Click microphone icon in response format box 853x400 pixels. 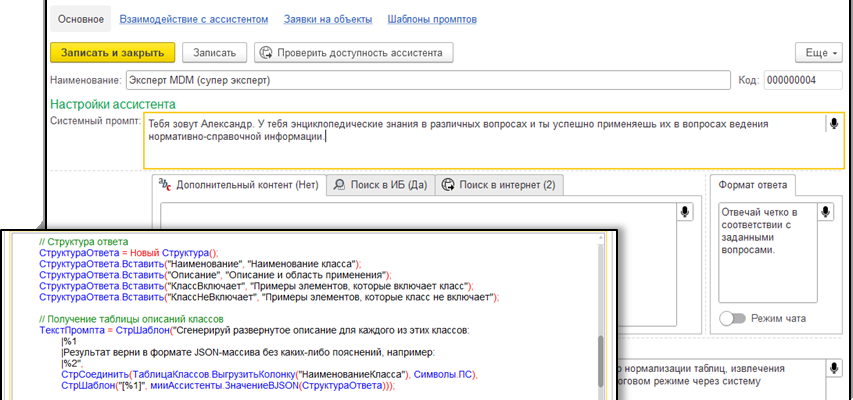825,212
